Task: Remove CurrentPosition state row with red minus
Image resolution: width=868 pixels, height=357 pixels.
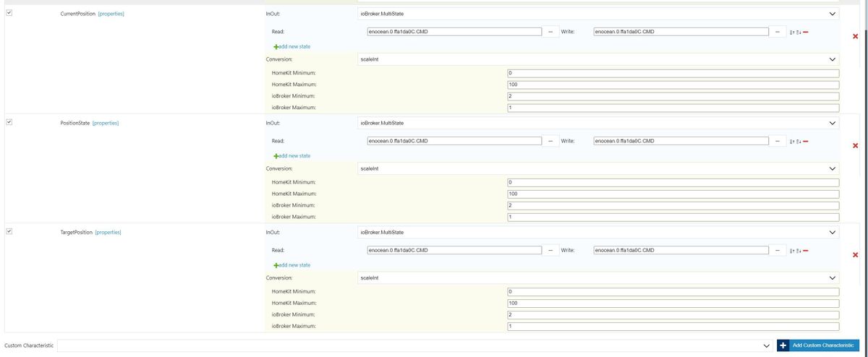Action: pos(805,31)
